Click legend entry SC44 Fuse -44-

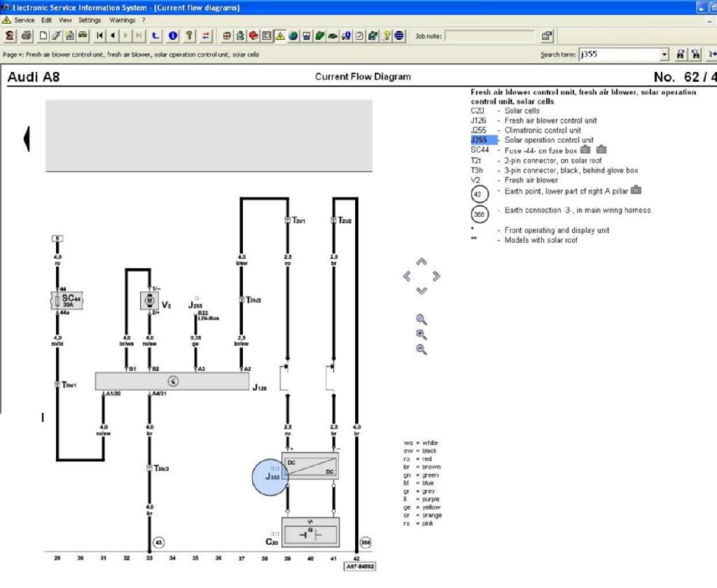[x=524, y=150]
